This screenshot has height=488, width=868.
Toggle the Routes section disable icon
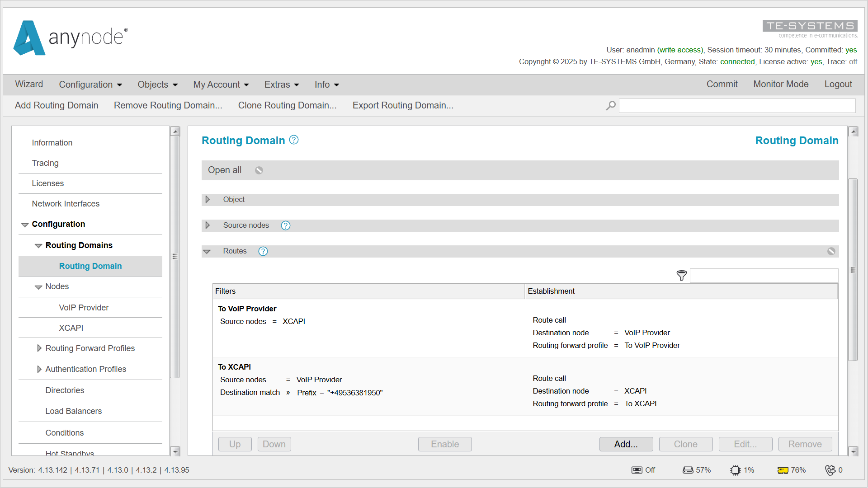(x=831, y=251)
